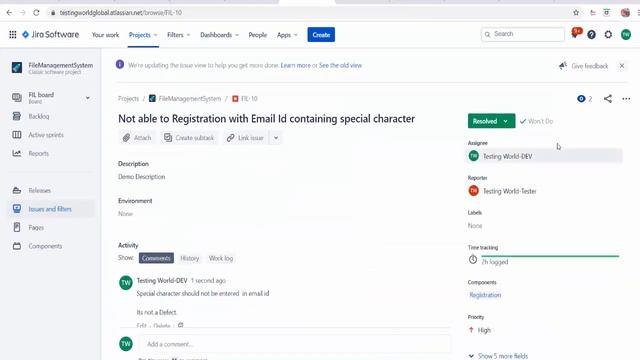Click the Search input field
Image resolution: width=640 pixels, height=360 pixels.
pyautogui.click(x=523, y=34)
